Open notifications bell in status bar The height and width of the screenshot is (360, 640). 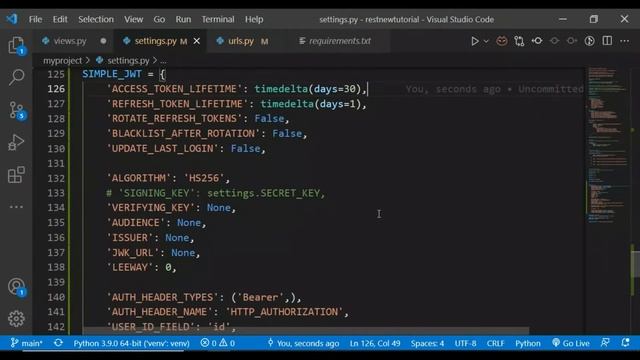tap(625, 343)
